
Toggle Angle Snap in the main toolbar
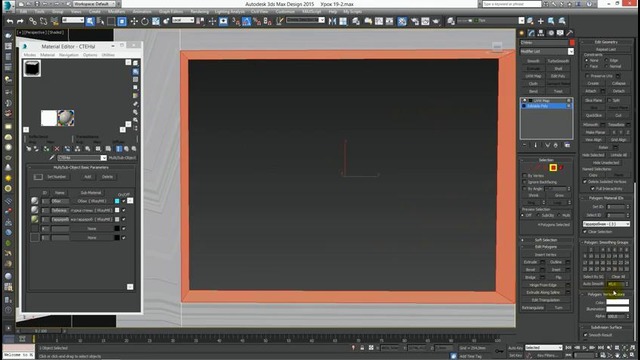246,21
